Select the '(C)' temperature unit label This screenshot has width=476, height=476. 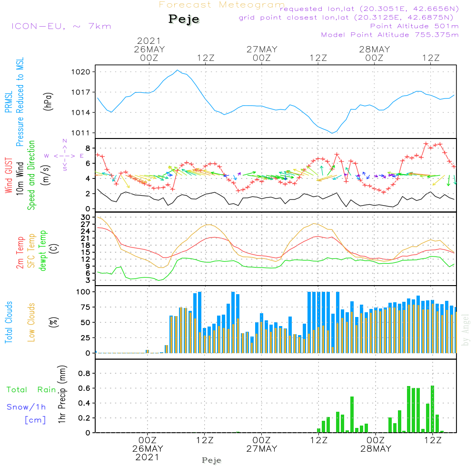[x=55, y=248]
